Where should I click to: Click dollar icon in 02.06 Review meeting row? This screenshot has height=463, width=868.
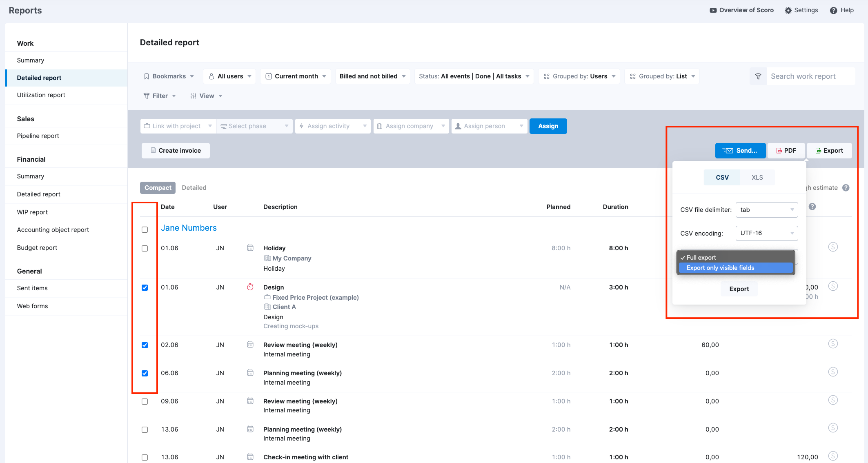coord(833,344)
